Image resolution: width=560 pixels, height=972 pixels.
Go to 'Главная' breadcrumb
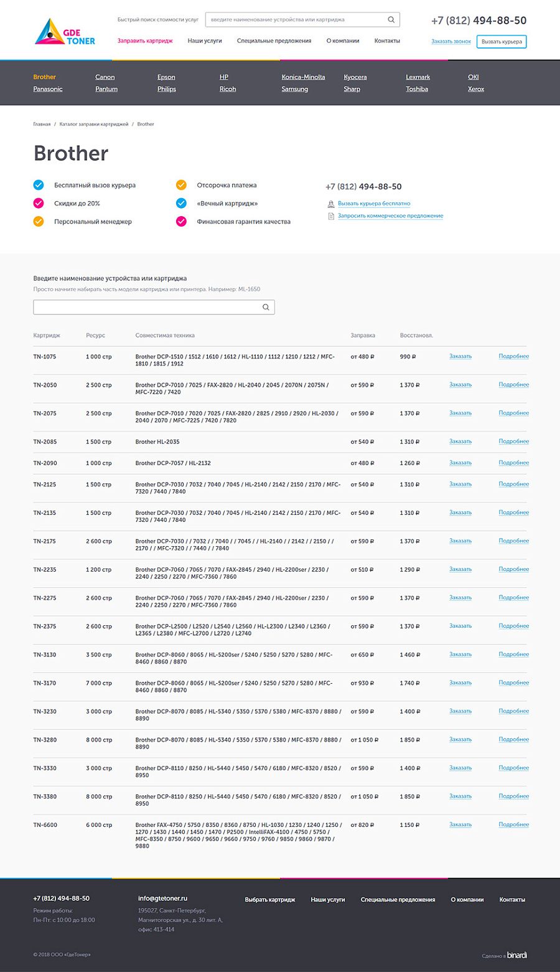(42, 125)
